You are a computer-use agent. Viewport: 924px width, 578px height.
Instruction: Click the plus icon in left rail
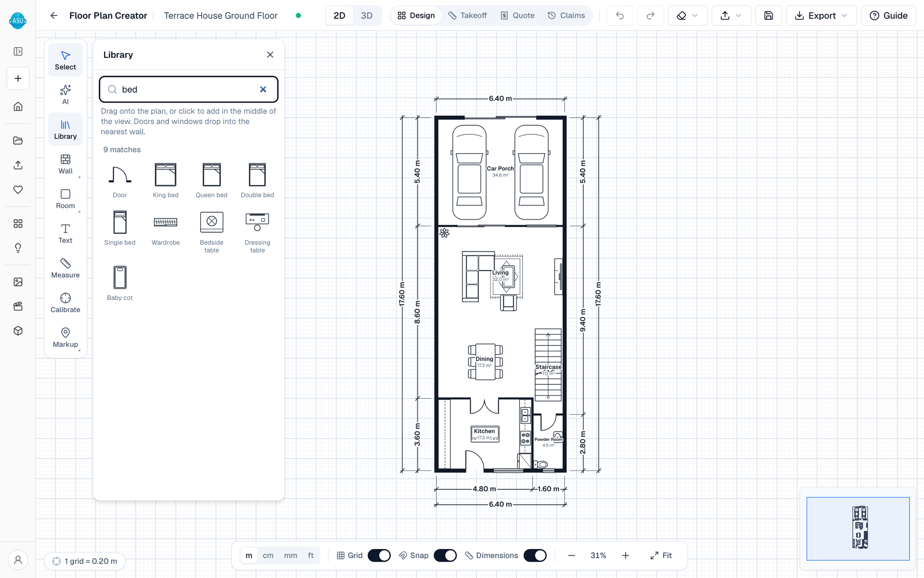[18, 79]
